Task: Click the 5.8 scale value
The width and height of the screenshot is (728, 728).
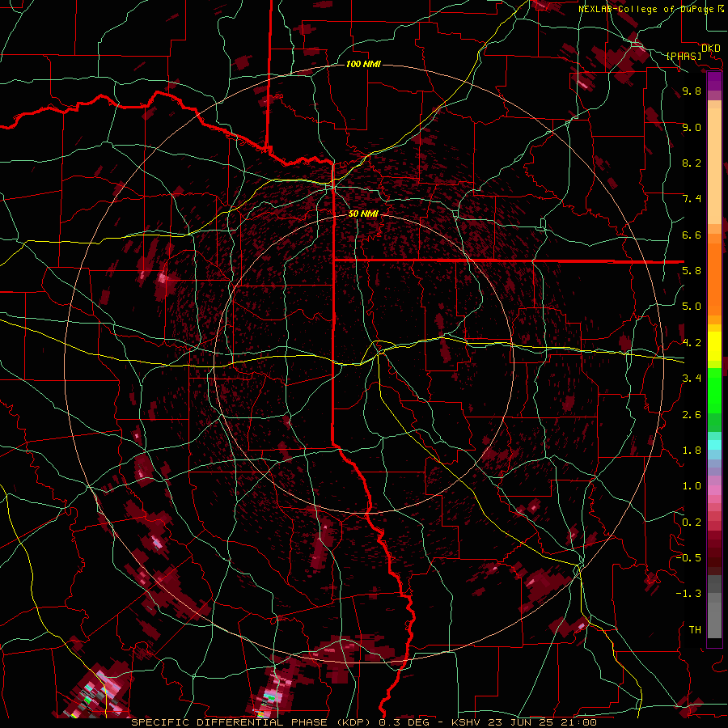Action: point(692,271)
